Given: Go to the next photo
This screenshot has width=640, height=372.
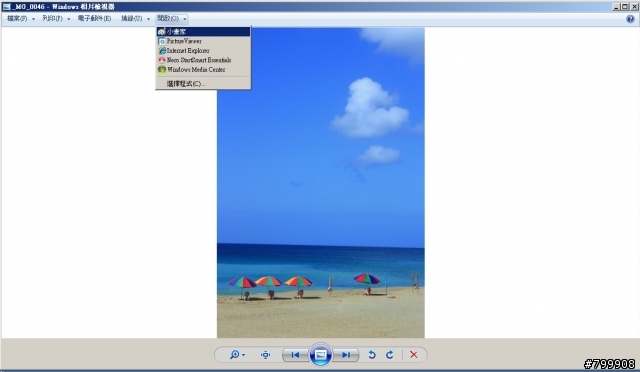Looking at the screenshot, I should pos(346,355).
